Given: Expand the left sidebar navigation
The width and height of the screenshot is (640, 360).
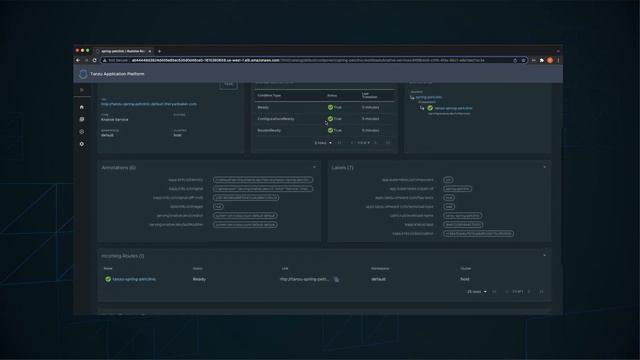Looking at the screenshot, I should pyautogui.click(x=82, y=90).
